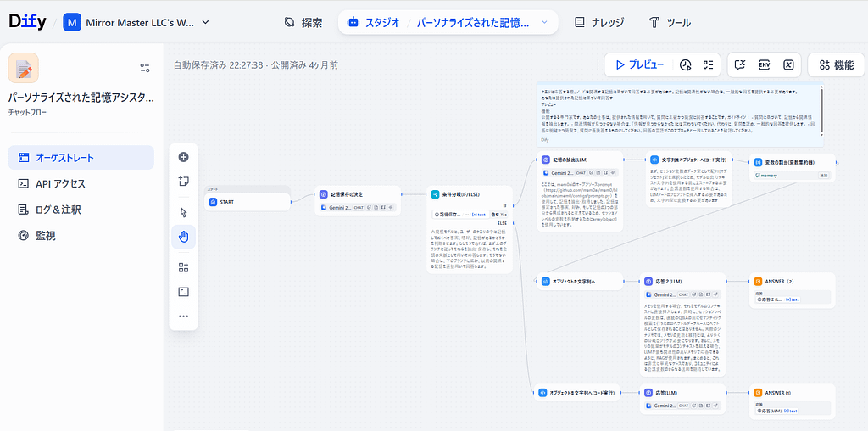Click the organize nodes layout icon
868x431 pixels.
pyautogui.click(x=183, y=267)
